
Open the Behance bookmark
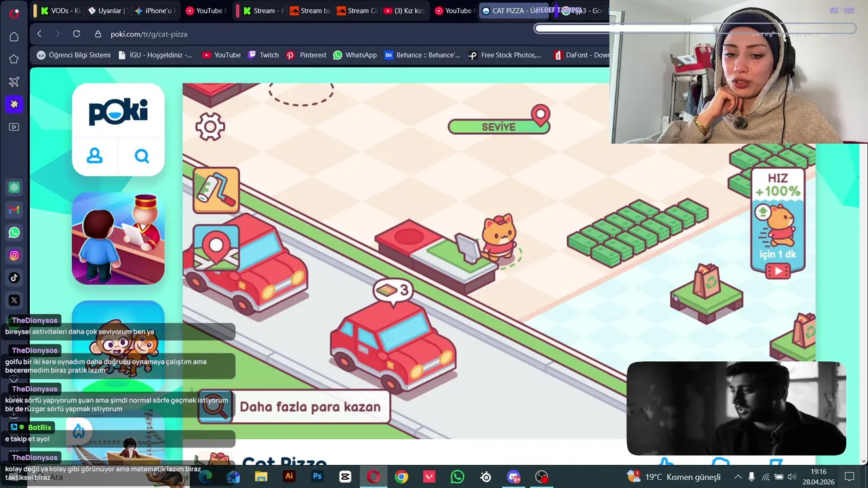click(422, 55)
